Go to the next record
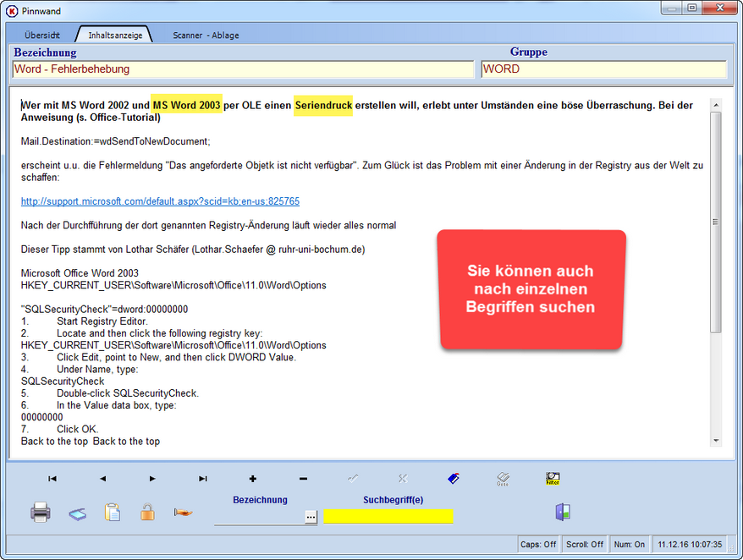743x560 pixels. 152,479
